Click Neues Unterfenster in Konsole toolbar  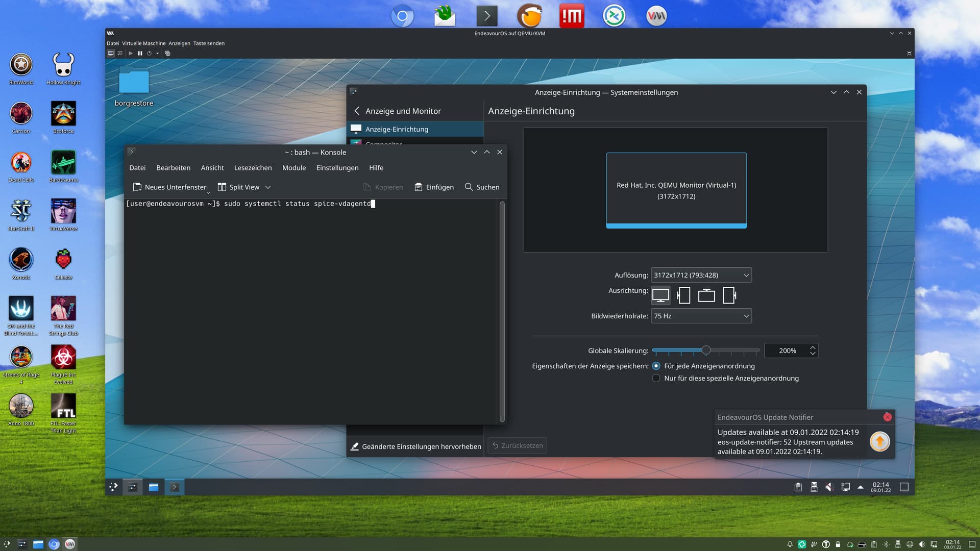click(170, 187)
